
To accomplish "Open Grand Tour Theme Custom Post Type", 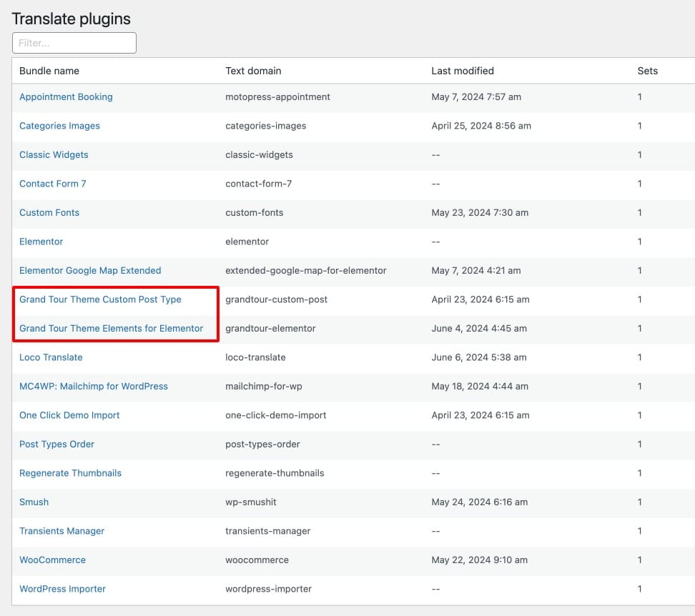I will point(100,299).
